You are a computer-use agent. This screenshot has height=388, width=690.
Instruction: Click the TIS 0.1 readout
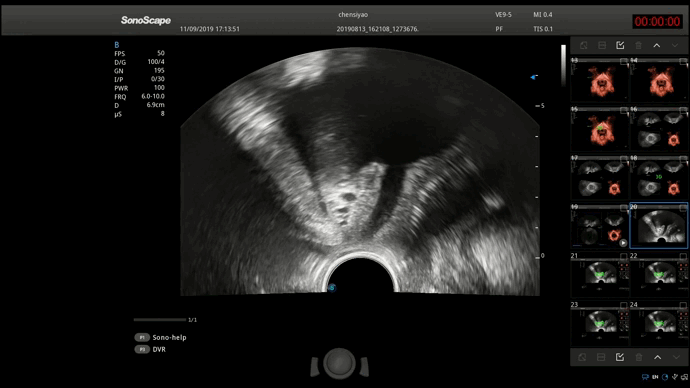(543, 29)
